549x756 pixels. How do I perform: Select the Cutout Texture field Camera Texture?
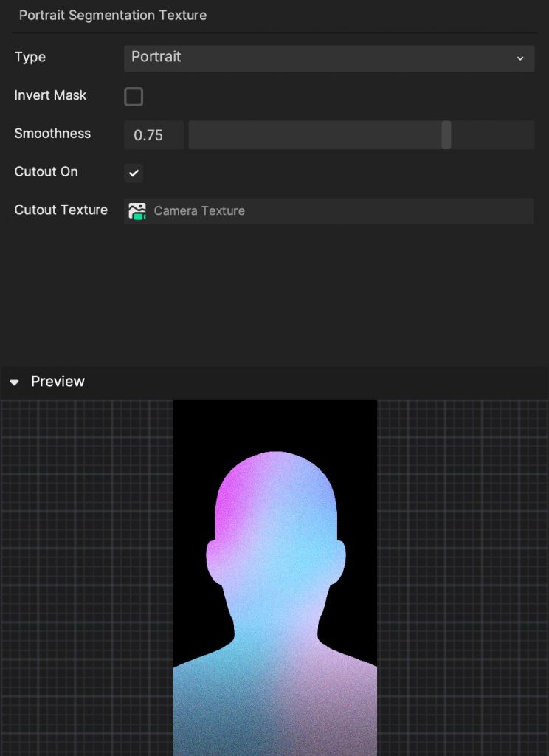point(328,210)
